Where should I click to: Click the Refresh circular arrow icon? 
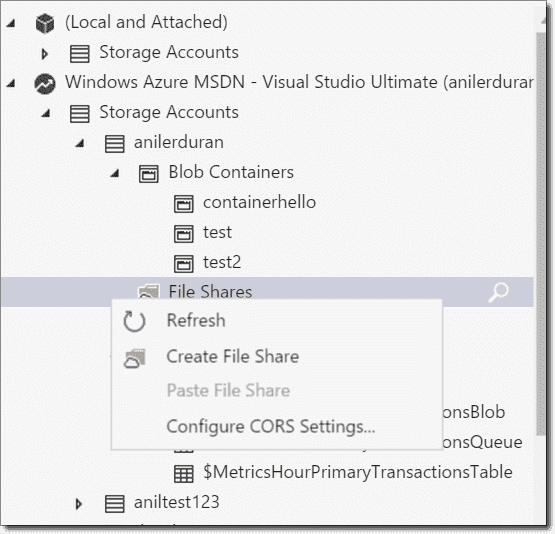(134, 321)
